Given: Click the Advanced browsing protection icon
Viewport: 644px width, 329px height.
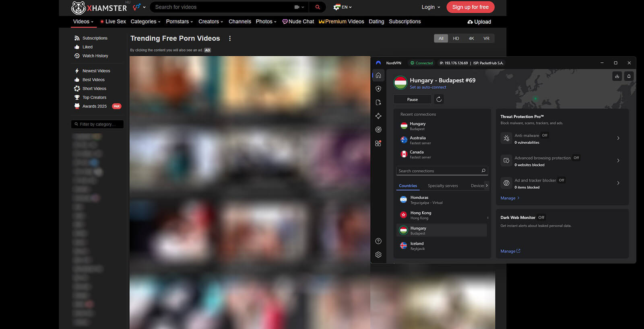Looking at the screenshot, I should [x=506, y=160].
